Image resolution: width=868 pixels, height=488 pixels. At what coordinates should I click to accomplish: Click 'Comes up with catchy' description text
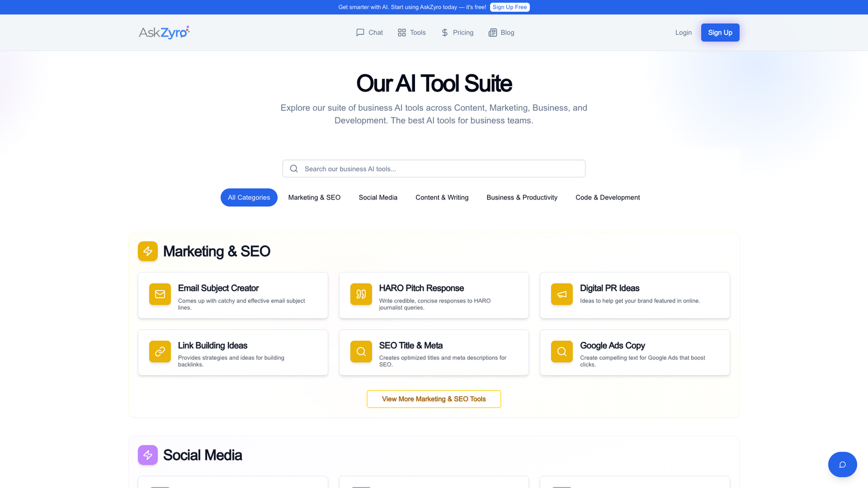pyautogui.click(x=241, y=304)
